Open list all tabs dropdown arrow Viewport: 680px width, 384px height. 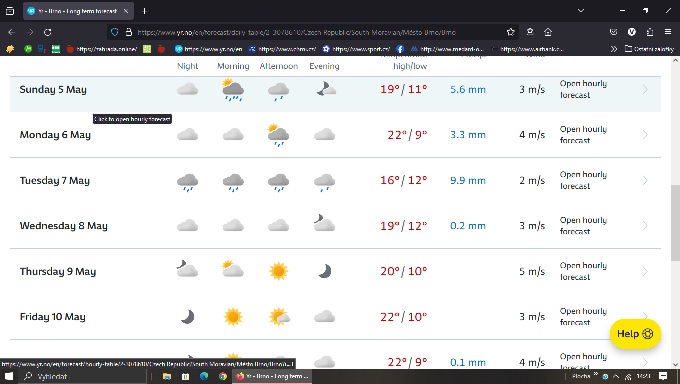point(581,11)
